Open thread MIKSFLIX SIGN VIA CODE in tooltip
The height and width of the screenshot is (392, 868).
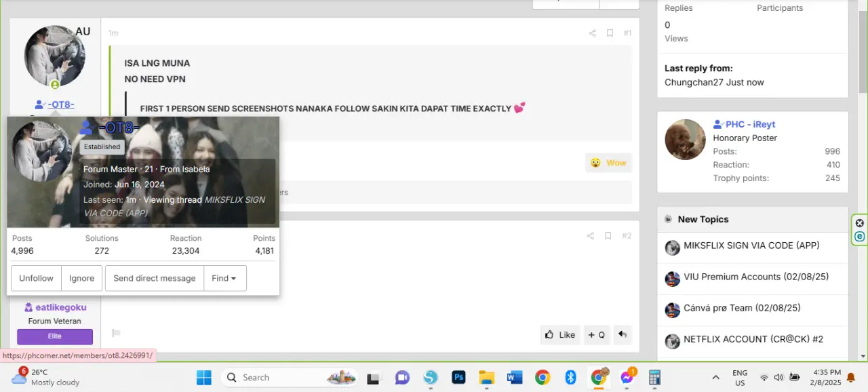pos(174,206)
